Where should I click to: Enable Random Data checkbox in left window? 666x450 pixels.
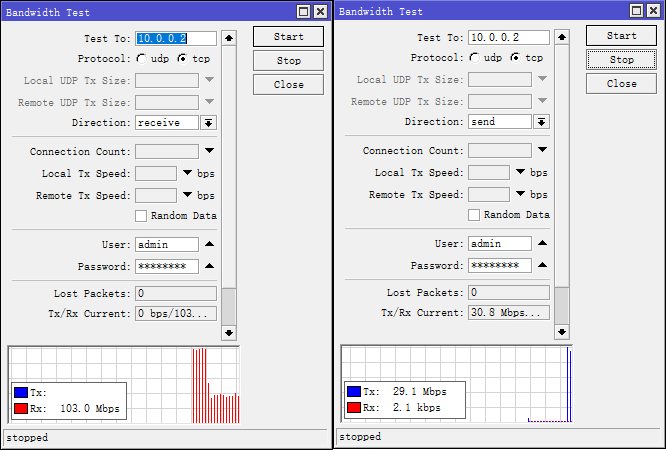tap(141, 216)
